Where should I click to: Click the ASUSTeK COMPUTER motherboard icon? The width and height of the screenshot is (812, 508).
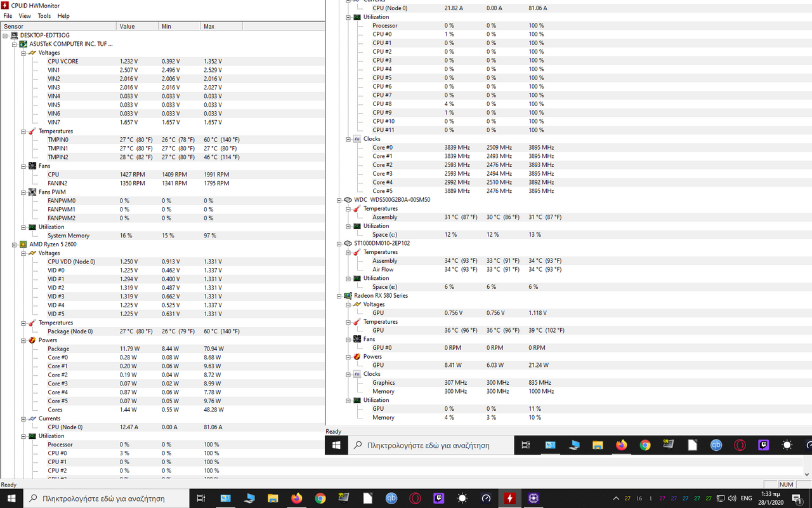click(x=23, y=44)
